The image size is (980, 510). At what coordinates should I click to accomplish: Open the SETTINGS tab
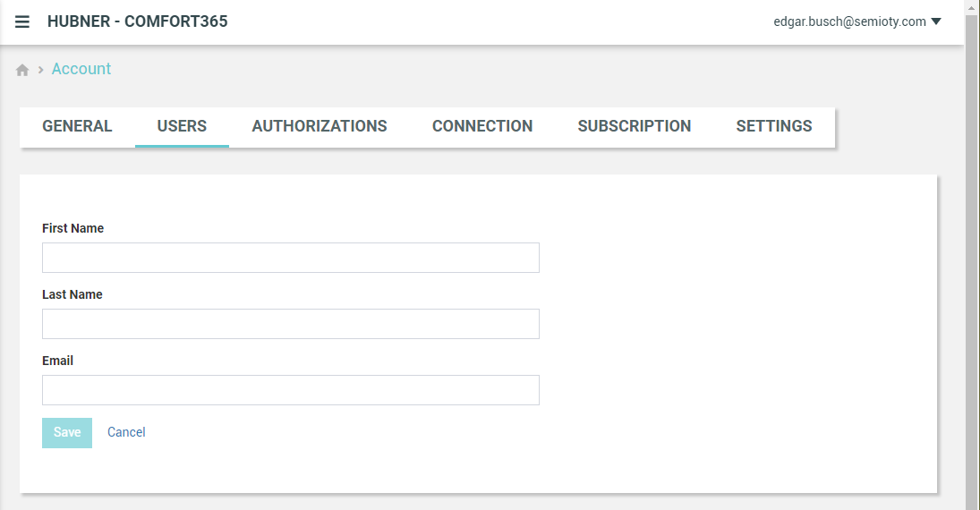click(774, 126)
